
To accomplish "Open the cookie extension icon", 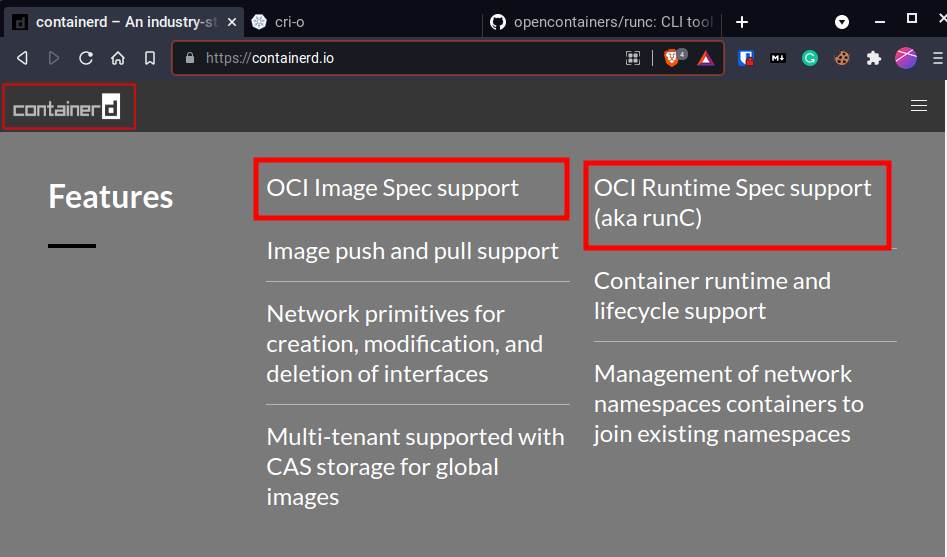I will point(842,58).
